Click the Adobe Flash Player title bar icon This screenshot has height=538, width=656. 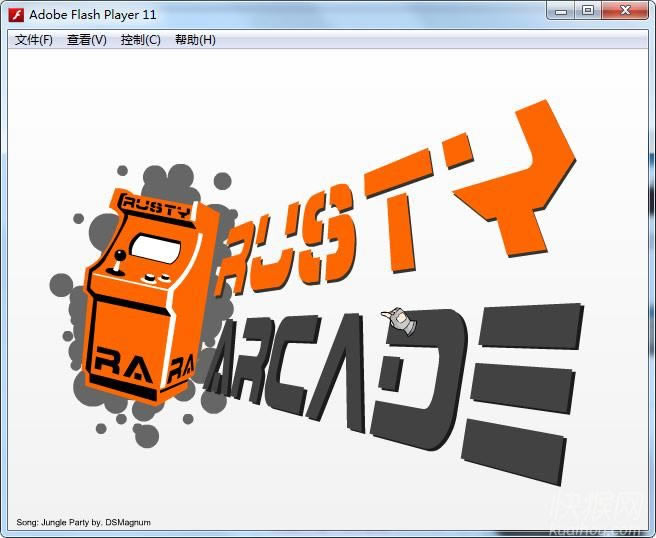(x=16, y=14)
